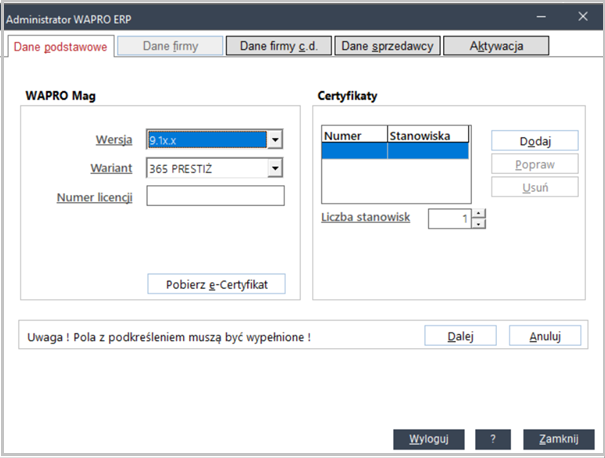Click the Numer column header
The image size is (605, 458).
[x=354, y=134]
